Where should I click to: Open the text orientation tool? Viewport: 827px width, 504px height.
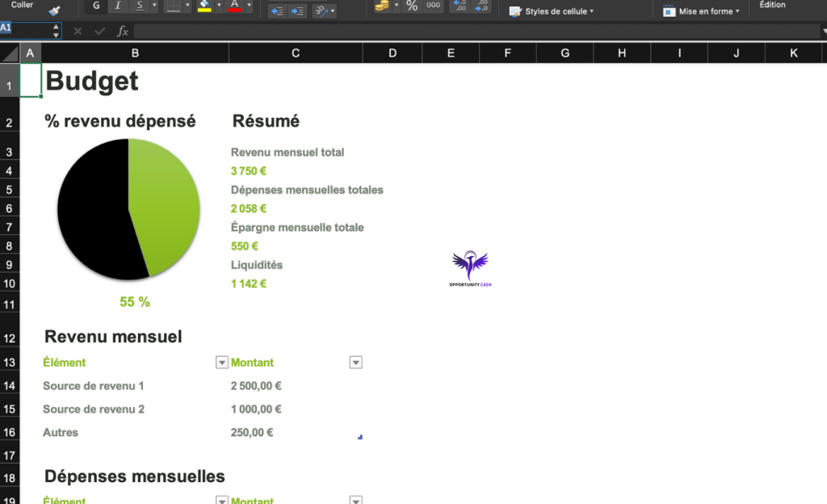point(321,11)
